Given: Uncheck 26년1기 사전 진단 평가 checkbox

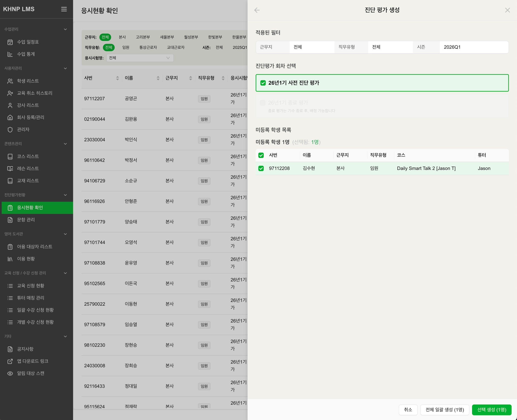Looking at the screenshot, I should 263,83.
